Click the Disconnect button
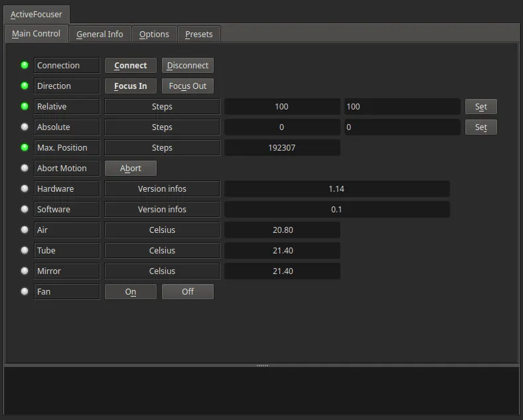This screenshot has height=420, width=523. tap(188, 65)
